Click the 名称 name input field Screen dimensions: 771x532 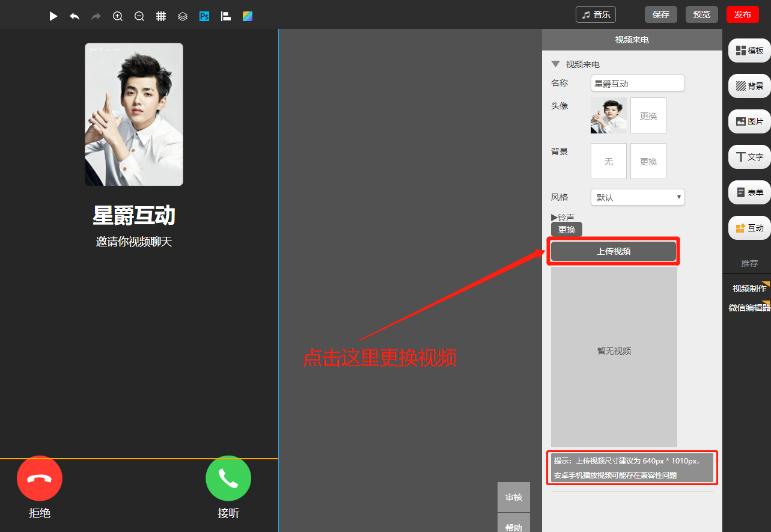pos(638,84)
